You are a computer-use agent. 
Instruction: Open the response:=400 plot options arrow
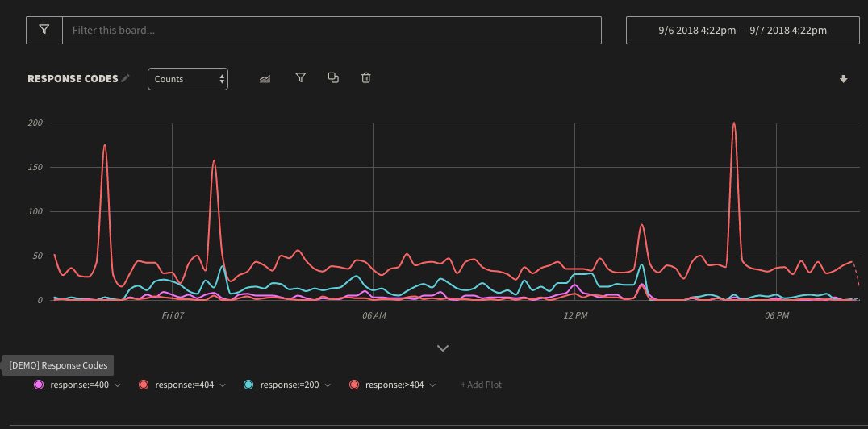click(118, 385)
